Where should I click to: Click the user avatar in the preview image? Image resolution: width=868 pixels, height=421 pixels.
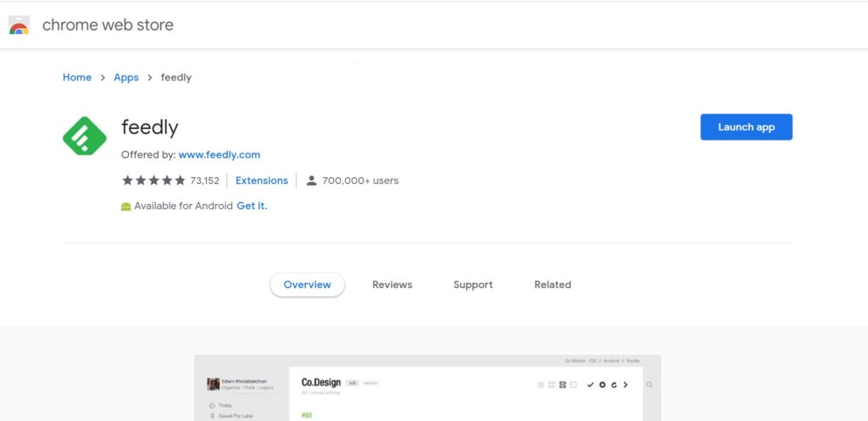coord(213,384)
